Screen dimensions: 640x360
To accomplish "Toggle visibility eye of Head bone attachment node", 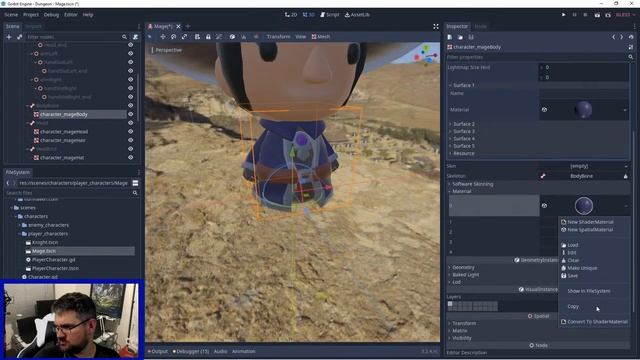I will click(131, 123).
